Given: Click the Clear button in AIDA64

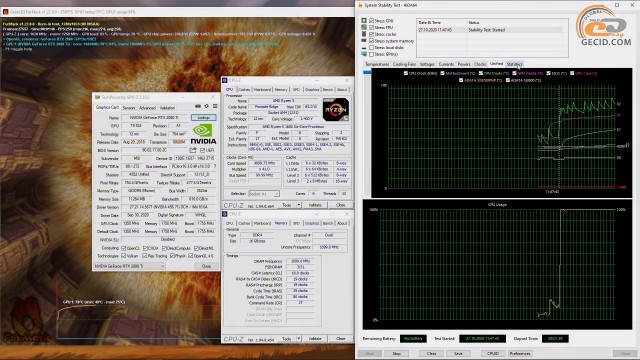Looking at the screenshot, I should point(431,353).
